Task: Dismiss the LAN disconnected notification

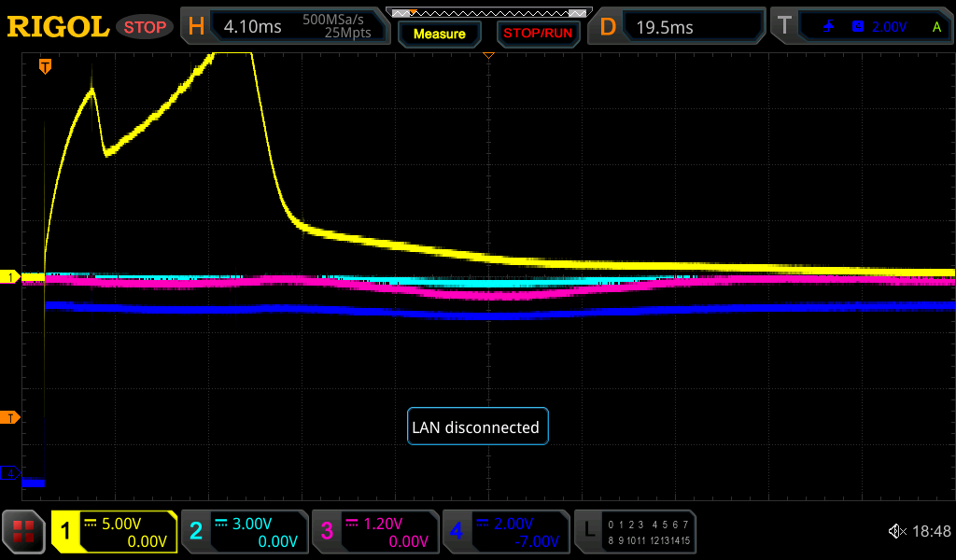Action: (477, 427)
